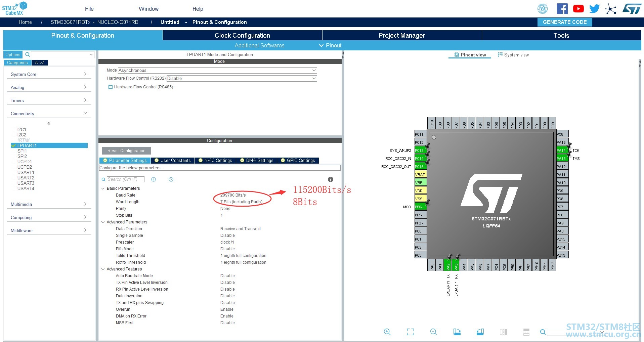Click the Reset Configuration button
The height and width of the screenshot is (342, 644).
click(126, 151)
